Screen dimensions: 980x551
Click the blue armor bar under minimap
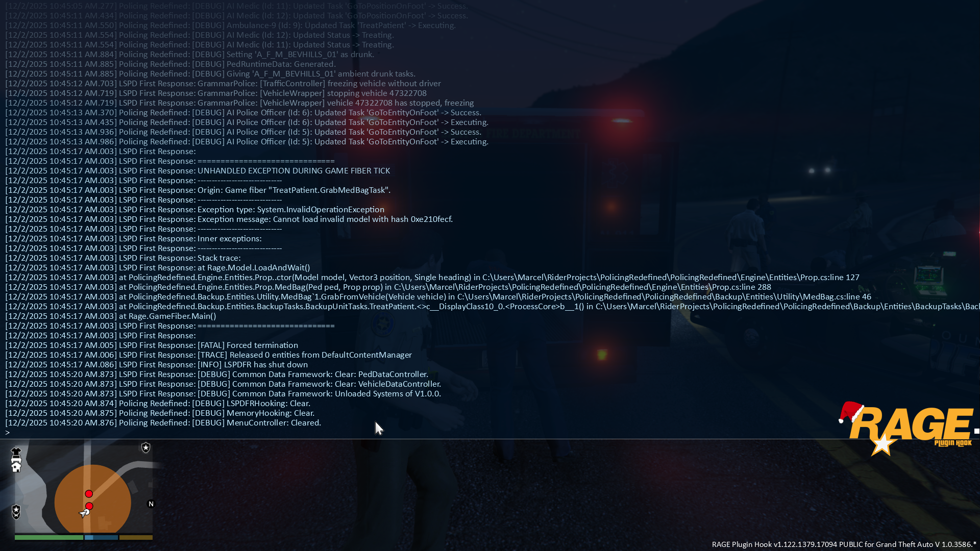101,537
